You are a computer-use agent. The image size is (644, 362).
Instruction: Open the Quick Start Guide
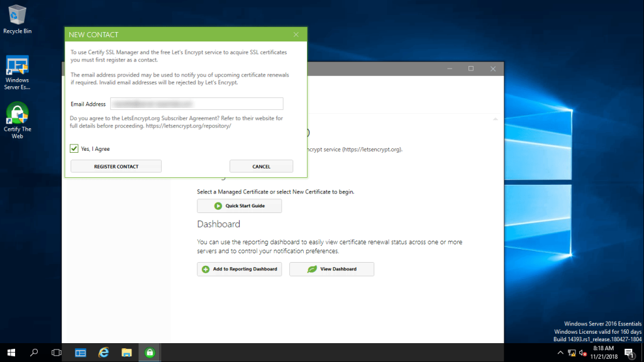240,206
